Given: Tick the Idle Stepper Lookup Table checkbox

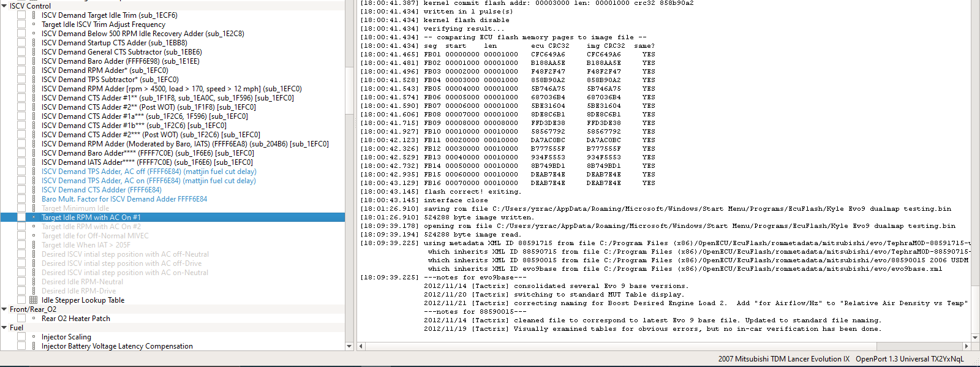Looking at the screenshot, I should (x=21, y=300).
